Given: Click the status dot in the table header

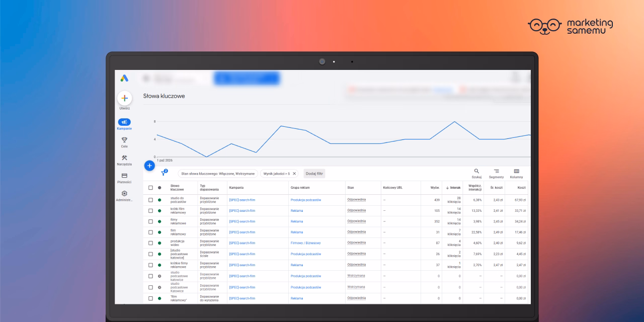Looking at the screenshot, I should 159,188.
